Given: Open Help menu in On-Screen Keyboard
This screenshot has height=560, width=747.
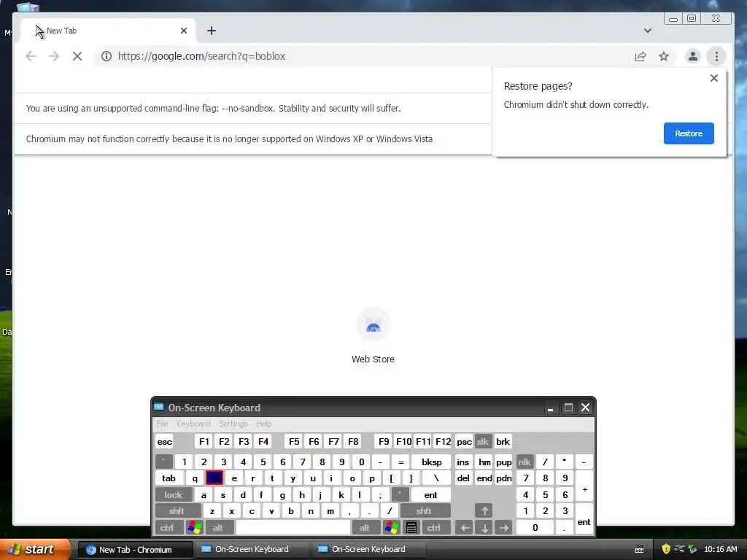Looking at the screenshot, I should pyautogui.click(x=263, y=424).
